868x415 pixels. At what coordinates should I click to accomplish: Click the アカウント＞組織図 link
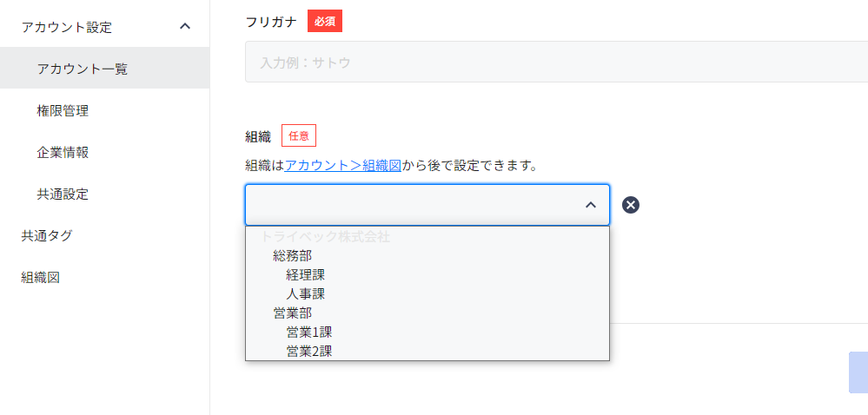tap(343, 165)
